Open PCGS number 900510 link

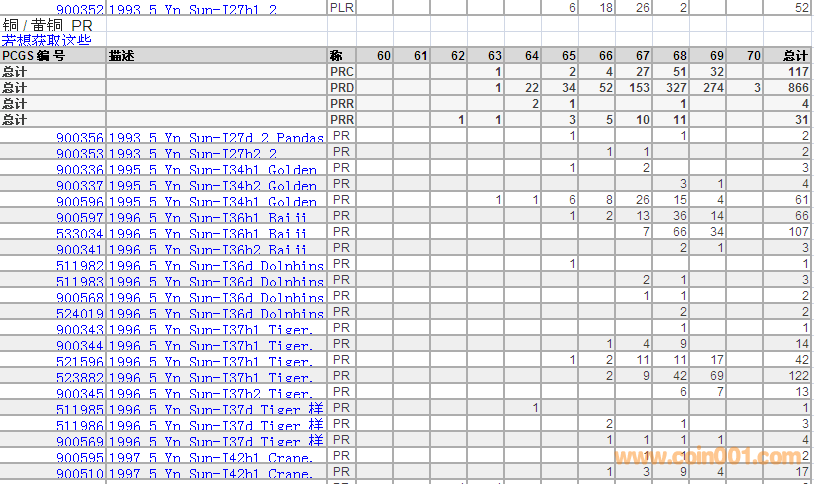click(80, 473)
